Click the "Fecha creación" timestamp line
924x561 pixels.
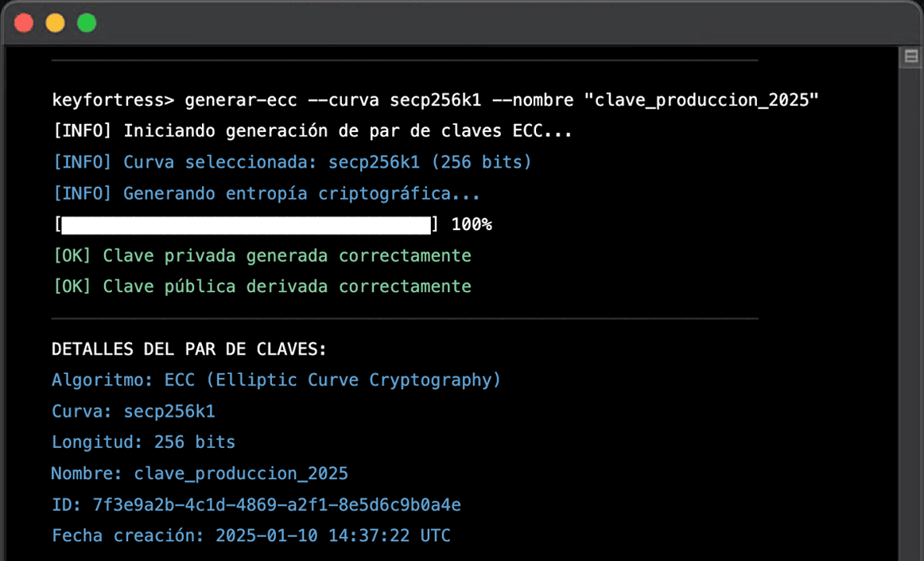[251, 536]
